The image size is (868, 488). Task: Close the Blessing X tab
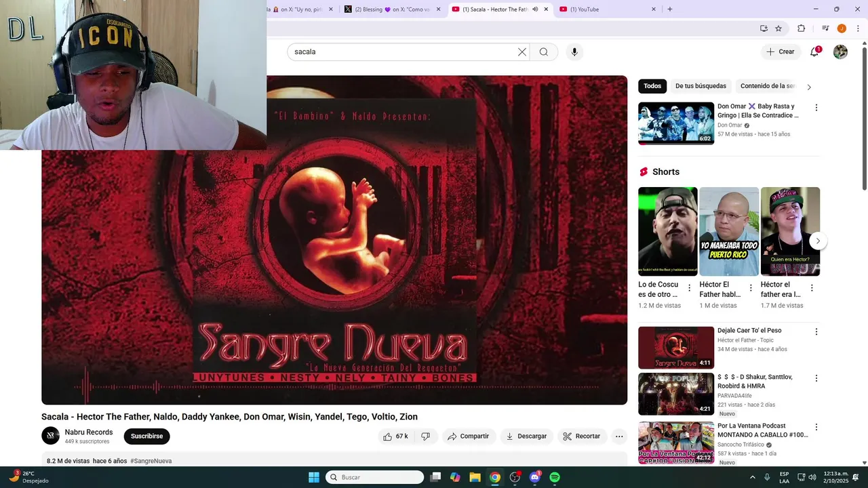(438, 9)
